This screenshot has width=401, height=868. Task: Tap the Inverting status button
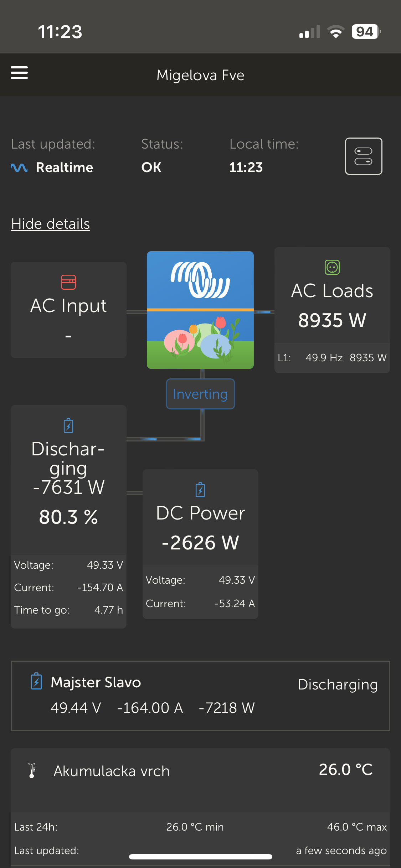(x=200, y=394)
